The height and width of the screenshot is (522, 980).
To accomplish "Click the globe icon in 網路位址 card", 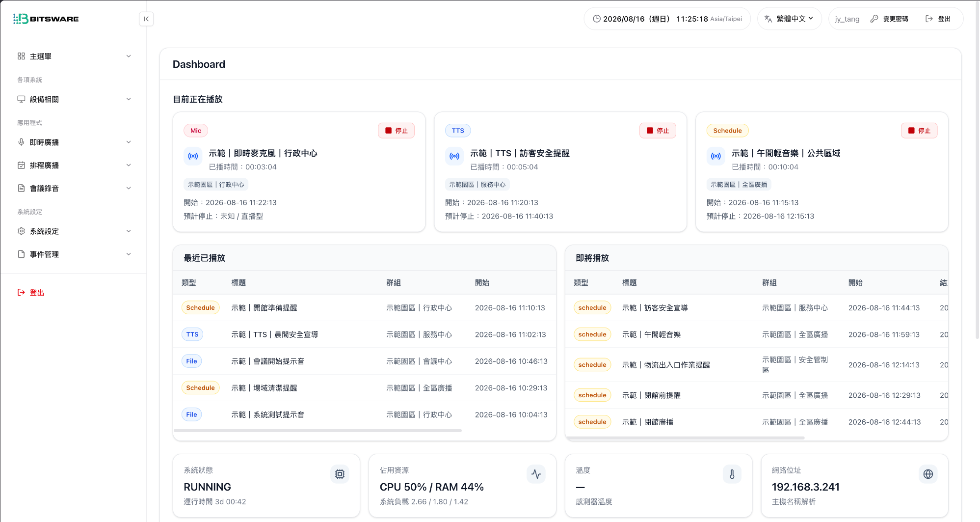I will [x=928, y=474].
